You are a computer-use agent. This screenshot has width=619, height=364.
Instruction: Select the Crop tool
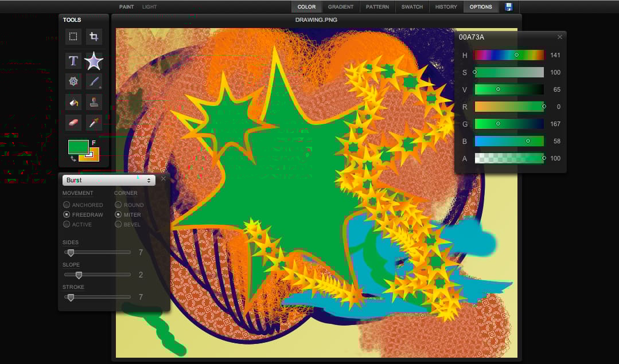pyautogui.click(x=94, y=37)
